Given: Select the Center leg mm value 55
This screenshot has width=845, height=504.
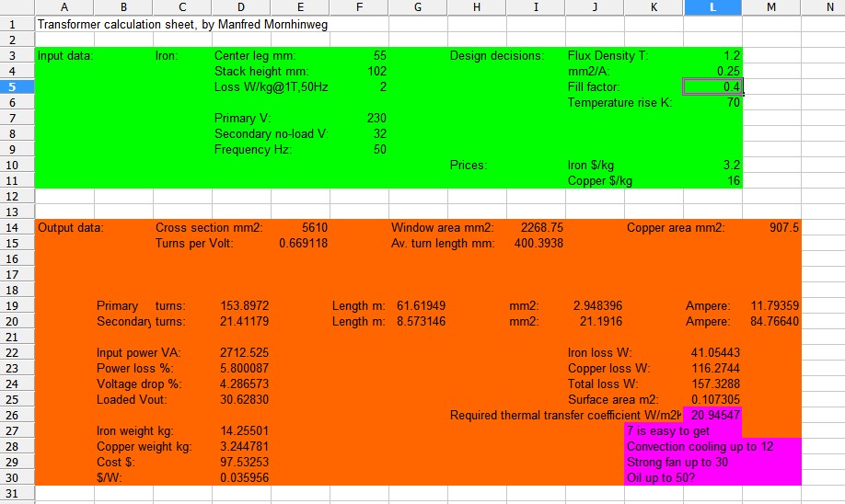Looking at the screenshot, I should [380, 55].
